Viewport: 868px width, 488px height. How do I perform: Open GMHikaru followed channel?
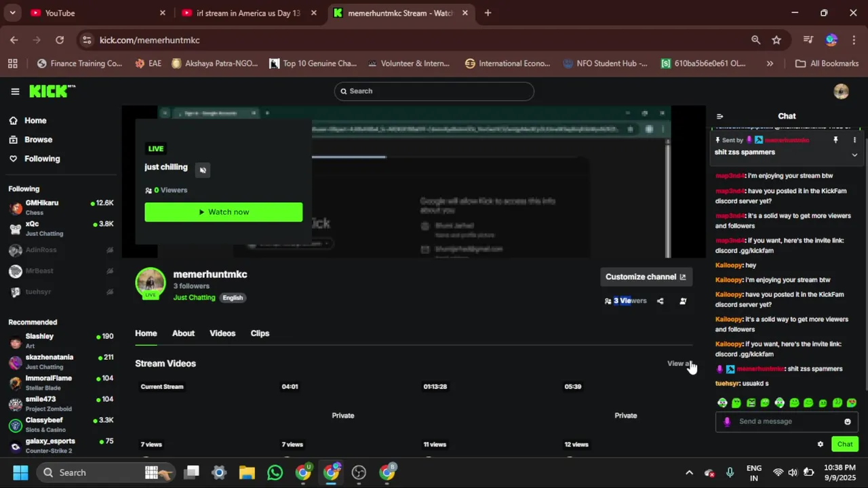[61, 207]
